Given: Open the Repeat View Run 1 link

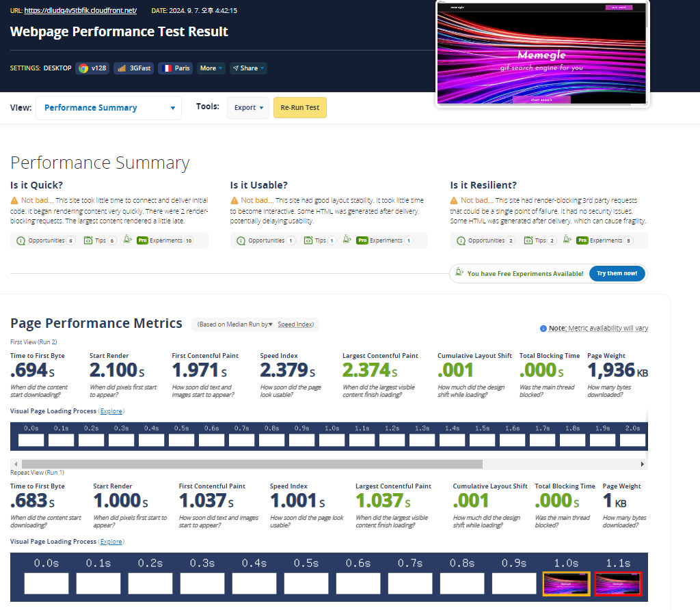Looking at the screenshot, I should [x=55, y=473].
